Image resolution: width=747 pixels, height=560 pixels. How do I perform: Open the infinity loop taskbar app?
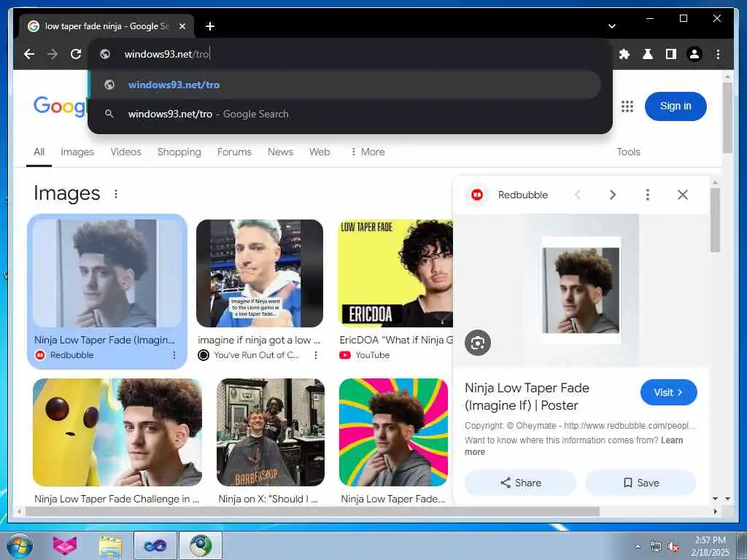pos(155,545)
